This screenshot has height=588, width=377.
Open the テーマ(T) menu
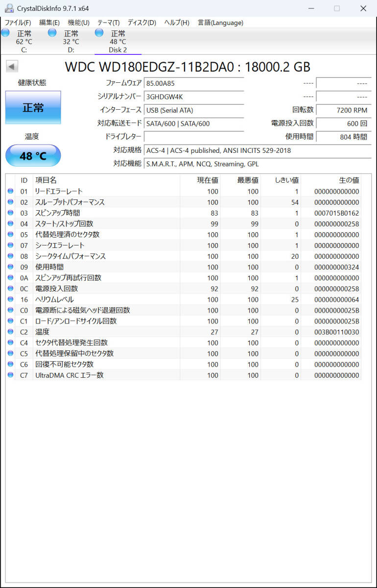coord(108,23)
